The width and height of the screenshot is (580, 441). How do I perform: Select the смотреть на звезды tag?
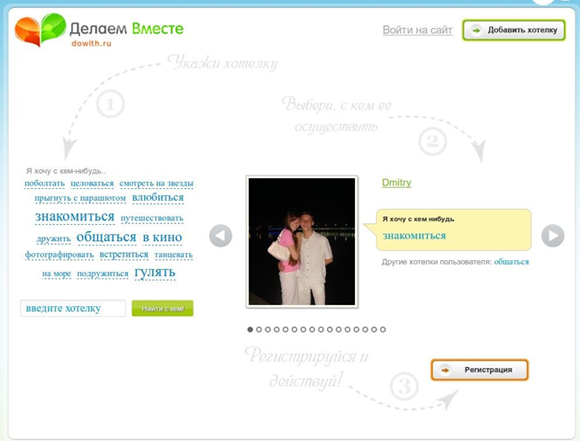pos(156,184)
